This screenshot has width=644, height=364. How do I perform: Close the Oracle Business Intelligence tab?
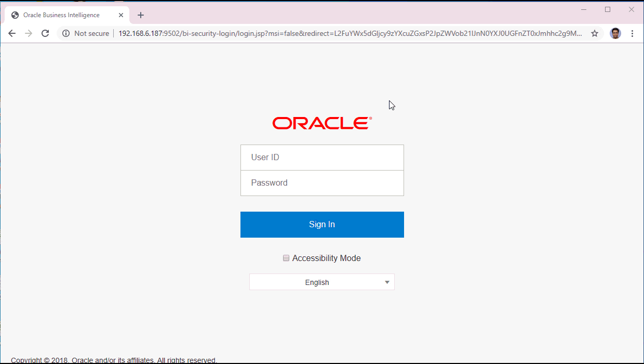(121, 15)
